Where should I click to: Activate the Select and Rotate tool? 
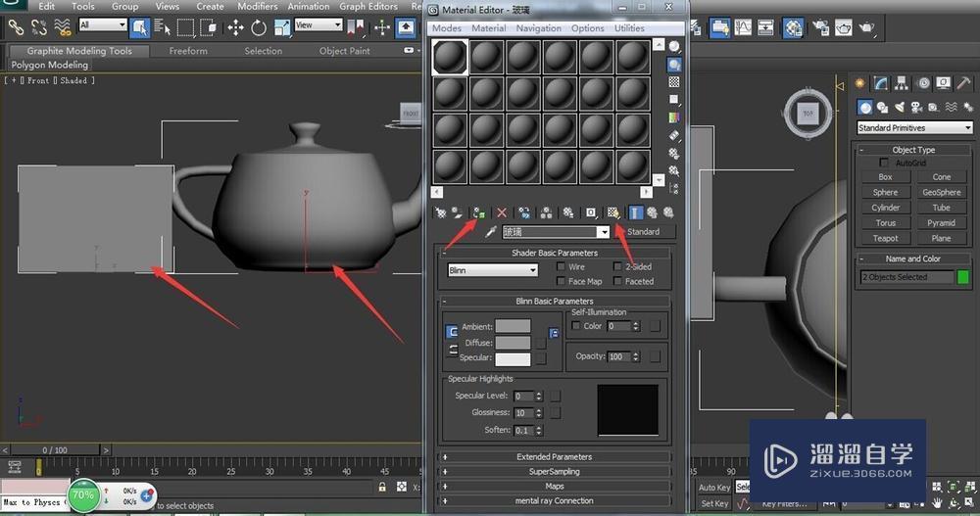coord(259,27)
